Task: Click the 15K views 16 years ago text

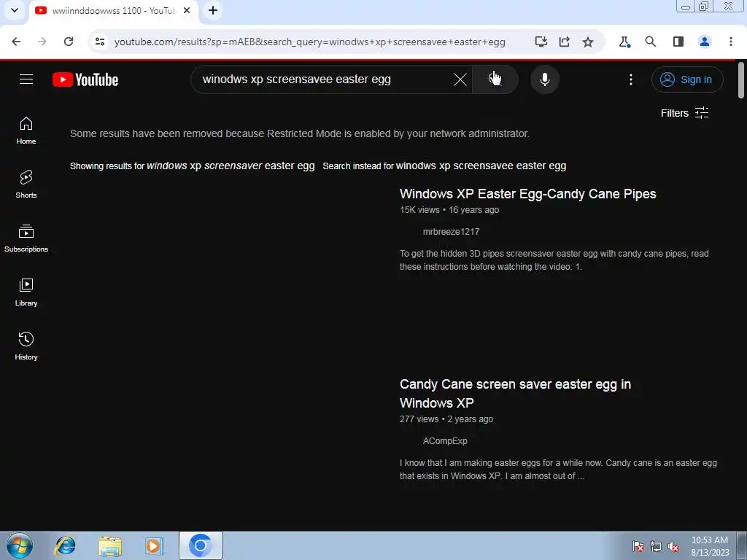Action: [x=449, y=210]
